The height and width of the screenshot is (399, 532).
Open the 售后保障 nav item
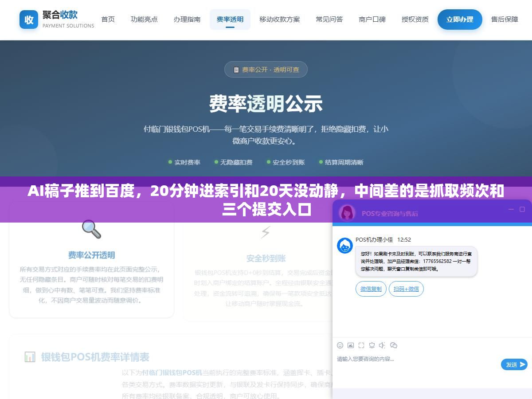(505, 20)
